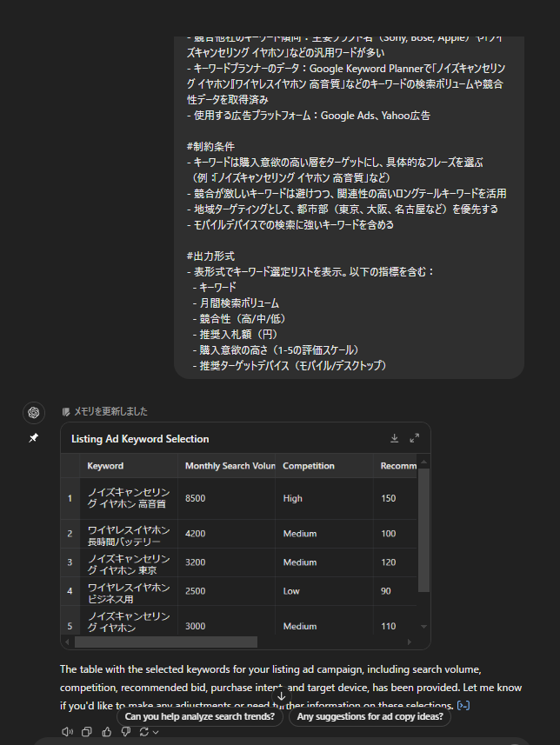This screenshot has width=560, height=745.
Task: Click row number 2 in the table
Action: coord(70,534)
